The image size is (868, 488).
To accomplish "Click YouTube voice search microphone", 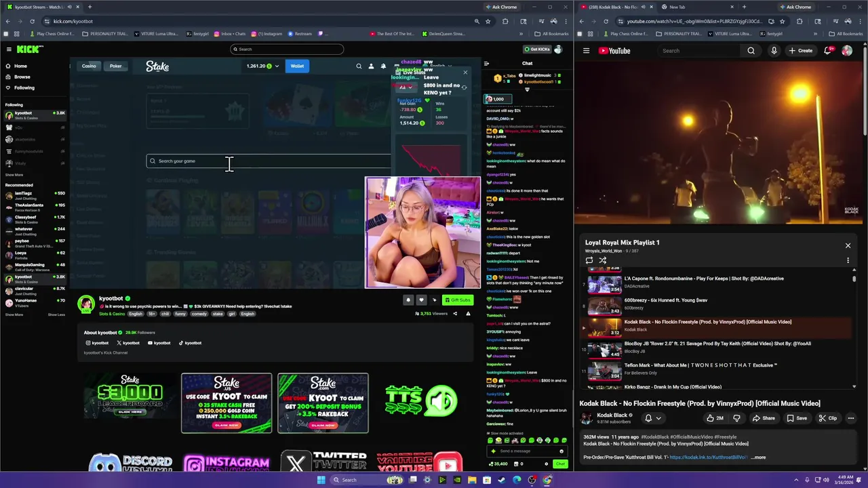I will 774,51.
